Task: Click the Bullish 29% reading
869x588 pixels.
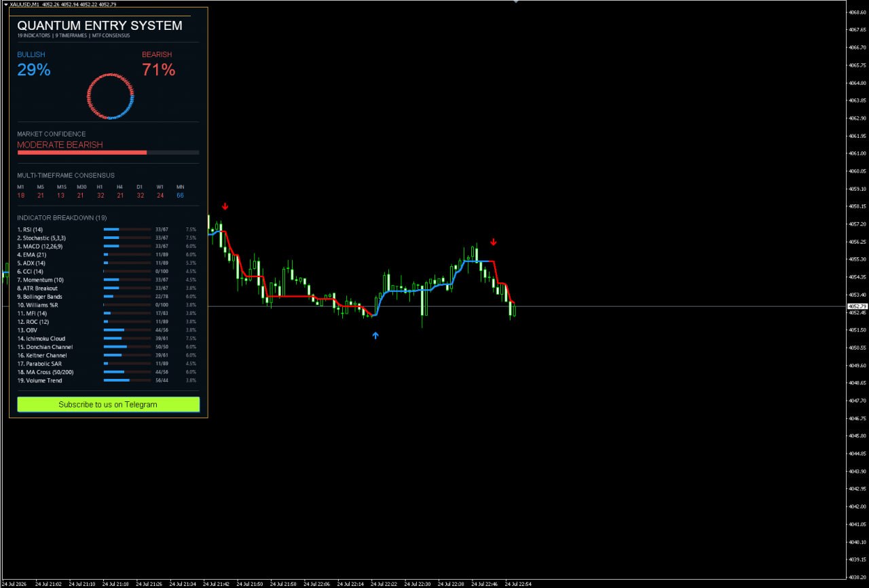Action: click(34, 70)
